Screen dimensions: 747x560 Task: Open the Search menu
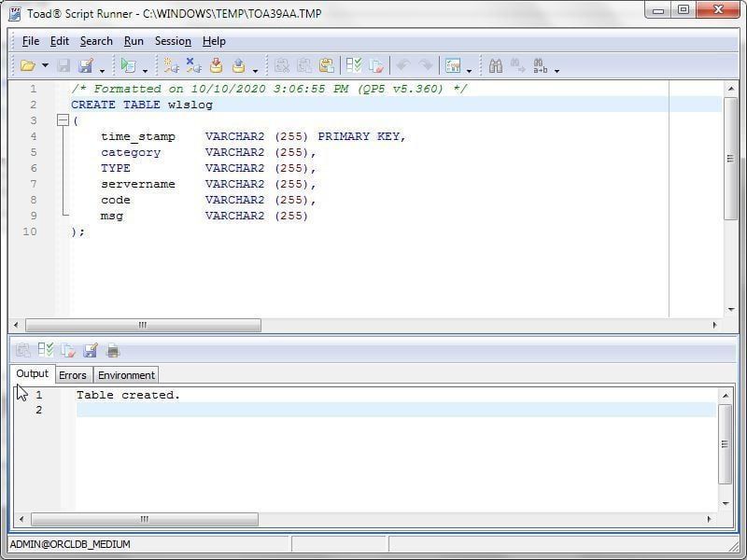pyautogui.click(x=96, y=41)
